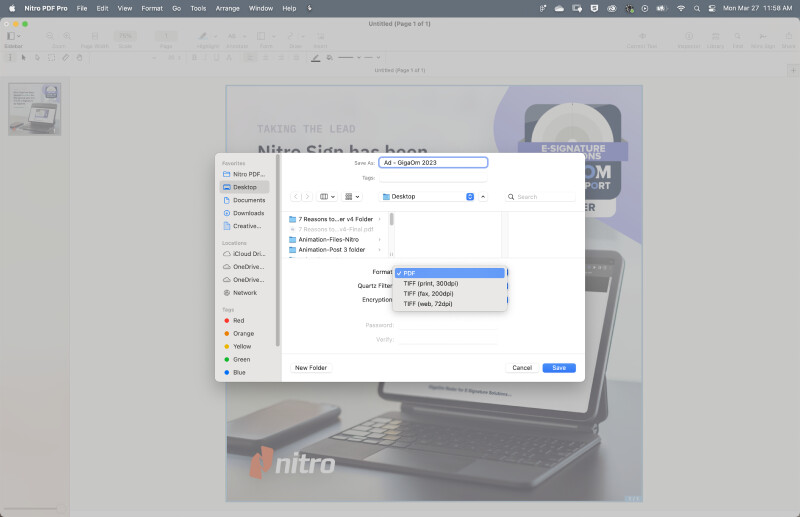Click the Save As filename field
The height and width of the screenshot is (517, 800).
point(433,162)
